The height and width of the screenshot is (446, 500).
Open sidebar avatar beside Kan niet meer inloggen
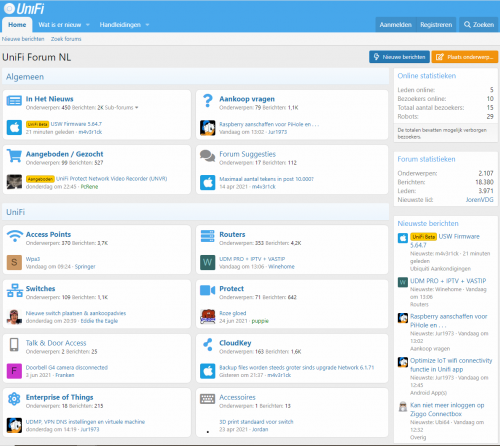pos(403,406)
